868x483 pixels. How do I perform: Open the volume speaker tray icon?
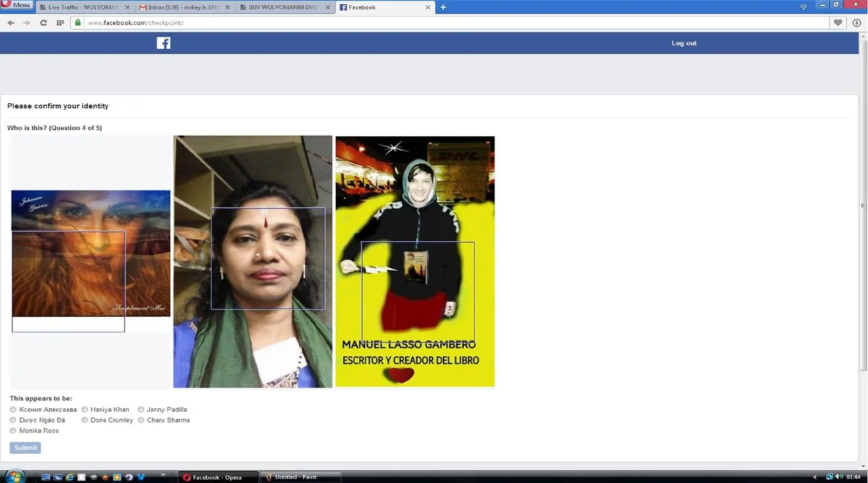pyautogui.click(x=840, y=477)
